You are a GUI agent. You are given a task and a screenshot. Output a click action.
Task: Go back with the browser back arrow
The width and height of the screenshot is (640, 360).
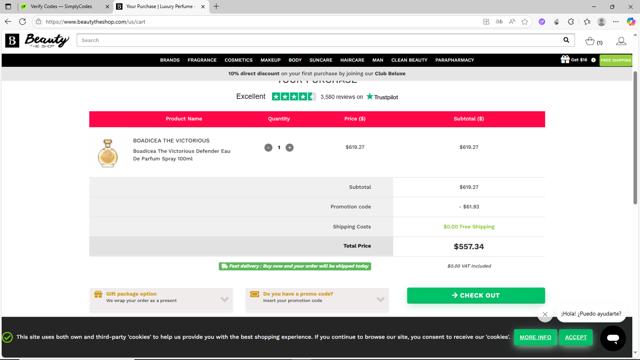tap(8, 22)
